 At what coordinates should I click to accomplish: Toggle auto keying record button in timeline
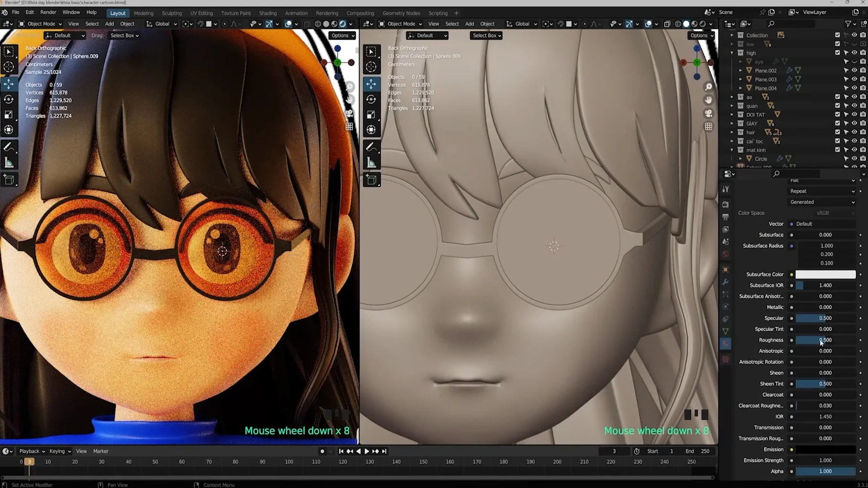pos(322,451)
